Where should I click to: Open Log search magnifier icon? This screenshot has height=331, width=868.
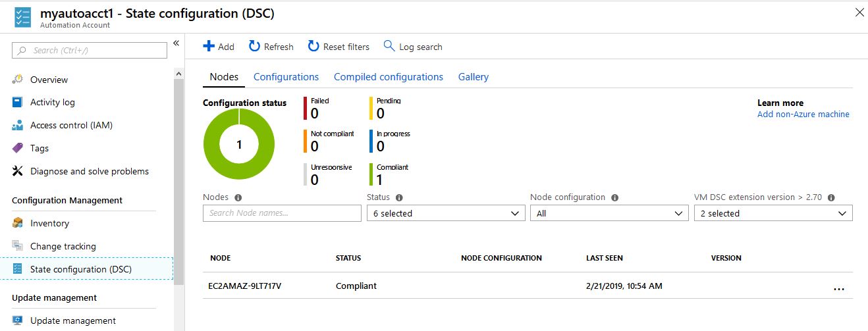[389, 46]
